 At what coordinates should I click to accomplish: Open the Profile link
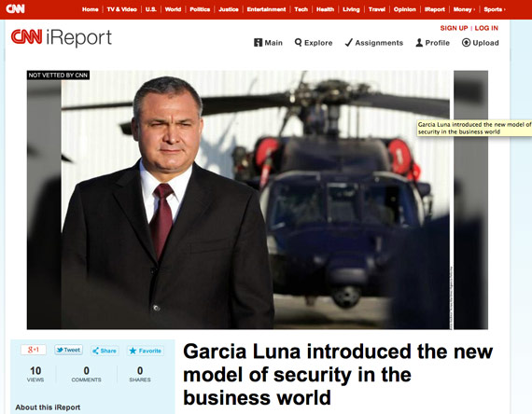438,43
